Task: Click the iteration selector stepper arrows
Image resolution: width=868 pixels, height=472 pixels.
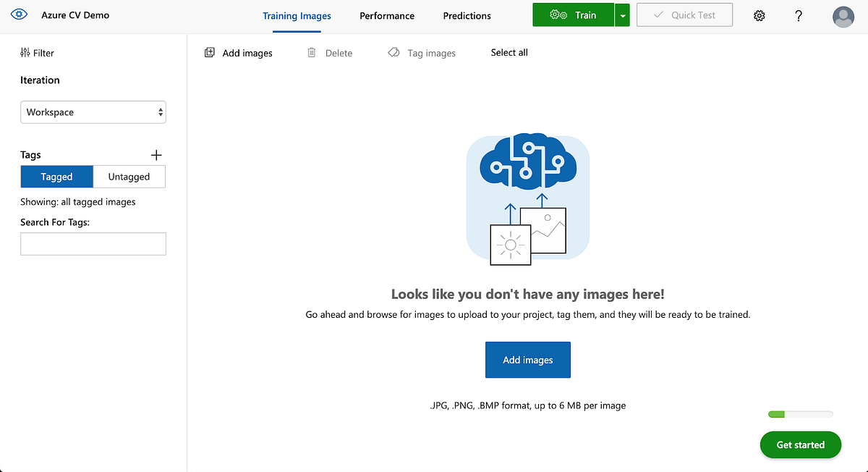Action: (159, 112)
